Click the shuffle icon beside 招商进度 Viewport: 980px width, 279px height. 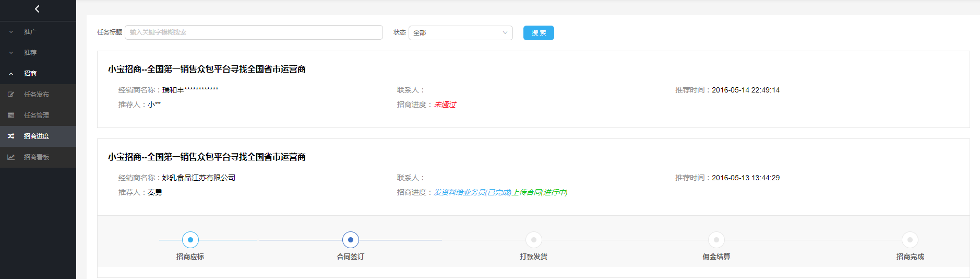click(11, 136)
